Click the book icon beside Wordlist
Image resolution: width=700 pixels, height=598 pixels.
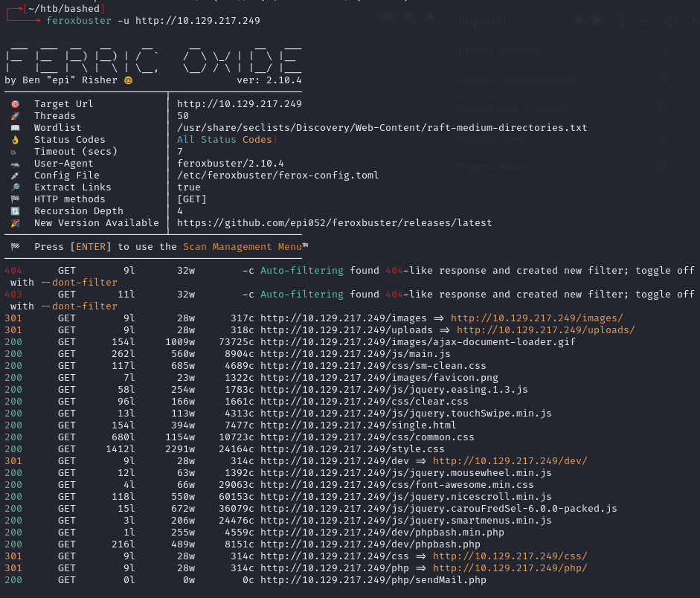point(16,128)
